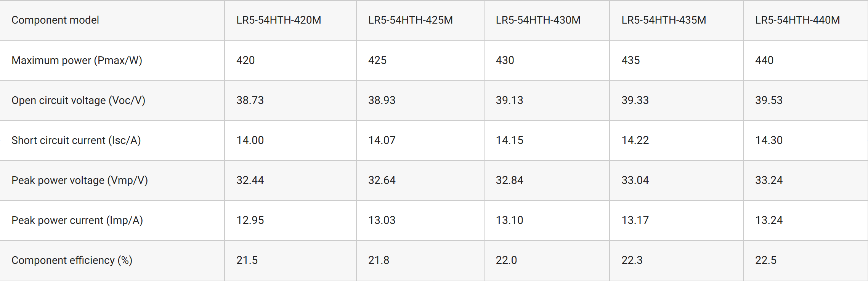Select the LR5-54HTH-420M column header

pos(279,20)
